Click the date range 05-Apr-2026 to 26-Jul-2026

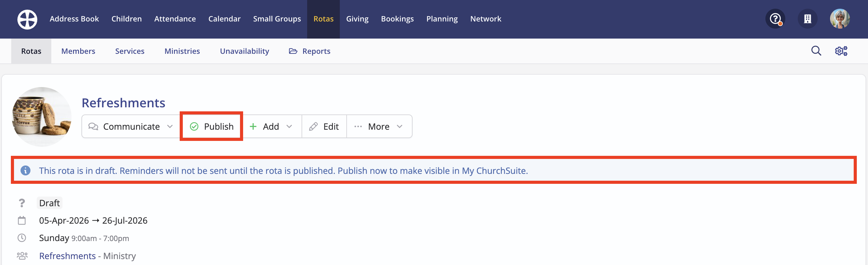pyautogui.click(x=93, y=221)
